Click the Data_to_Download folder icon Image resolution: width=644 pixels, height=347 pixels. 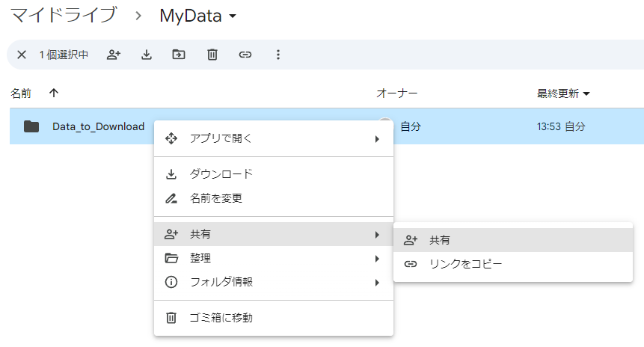point(31,126)
